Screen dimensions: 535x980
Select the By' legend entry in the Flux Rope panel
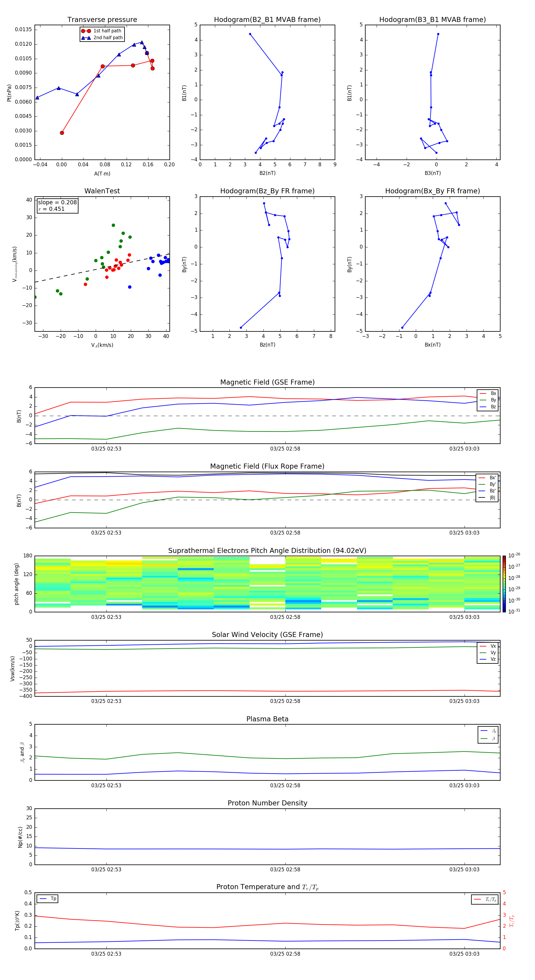coord(487,484)
